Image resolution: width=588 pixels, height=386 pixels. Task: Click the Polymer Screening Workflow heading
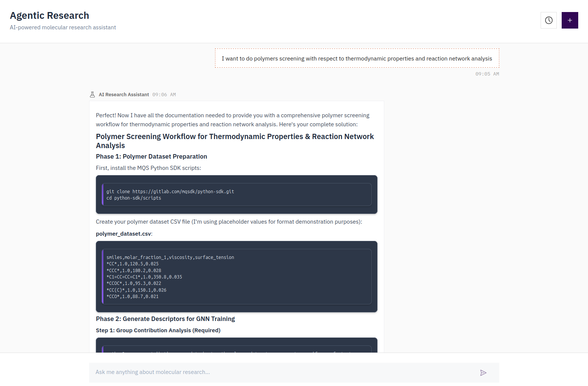pos(235,141)
